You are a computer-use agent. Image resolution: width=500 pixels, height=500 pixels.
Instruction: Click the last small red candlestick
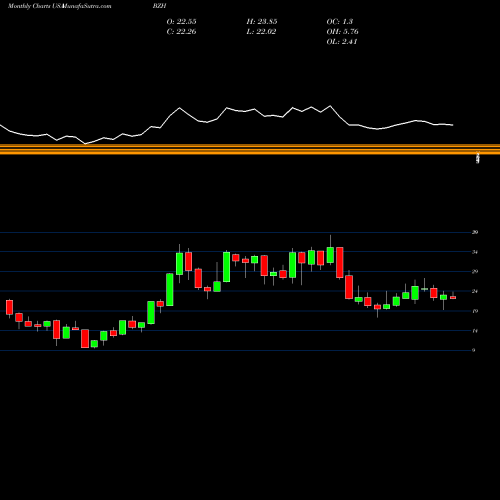[453, 297]
